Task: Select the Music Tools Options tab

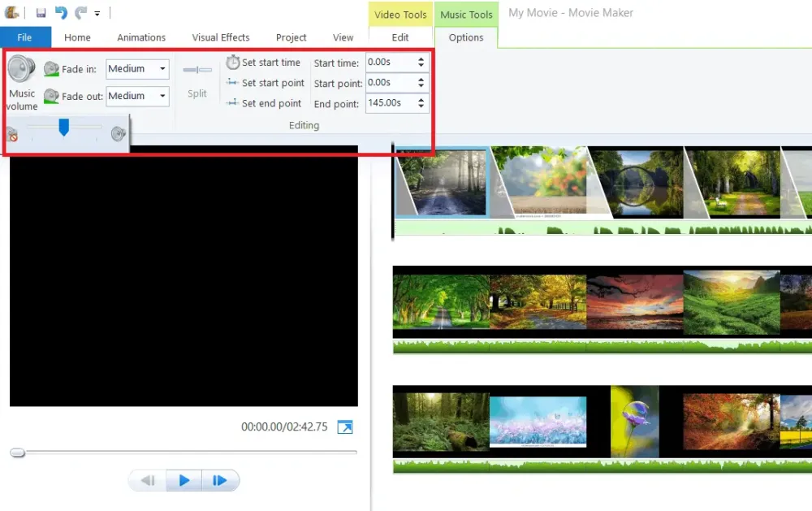Action: pos(466,37)
